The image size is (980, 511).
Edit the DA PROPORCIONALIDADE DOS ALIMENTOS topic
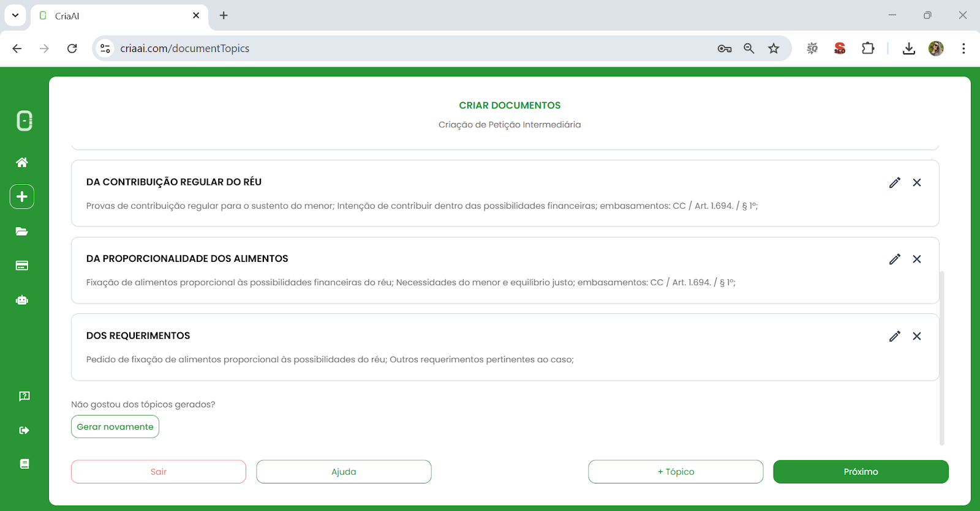coord(895,259)
